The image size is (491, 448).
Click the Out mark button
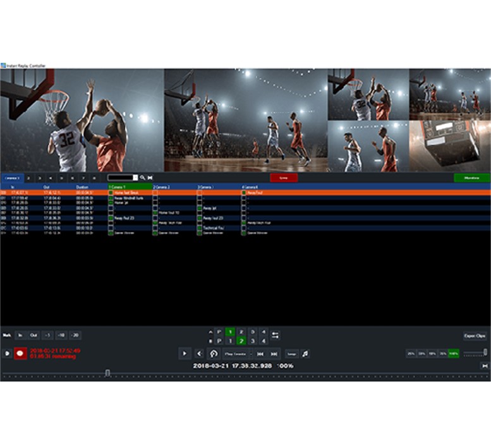33,336
